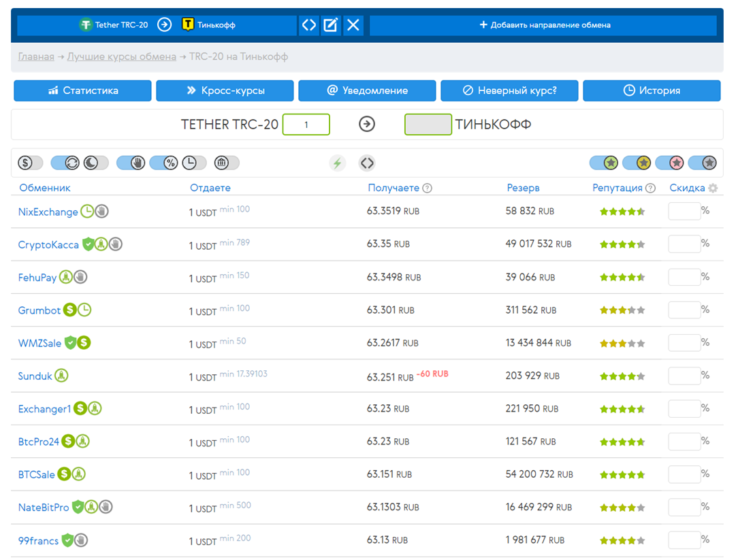Click the discount percent field for 99francs
The height and width of the screenshot is (560, 738).
(684, 540)
